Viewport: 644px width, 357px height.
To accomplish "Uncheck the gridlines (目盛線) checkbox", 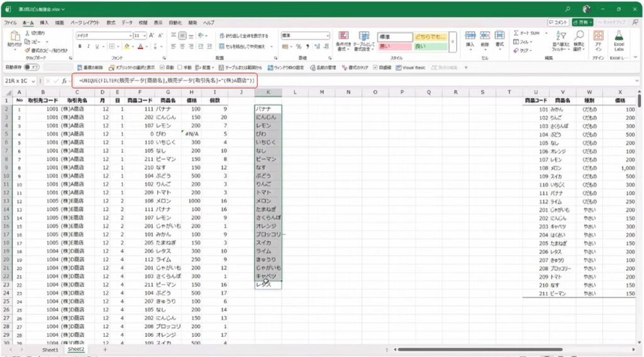I will click(x=375, y=67).
